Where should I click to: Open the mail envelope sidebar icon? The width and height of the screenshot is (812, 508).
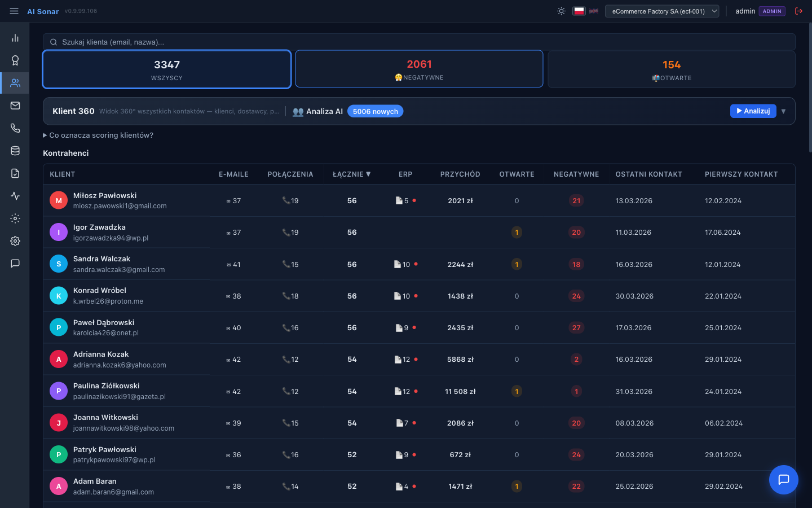click(15, 106)
